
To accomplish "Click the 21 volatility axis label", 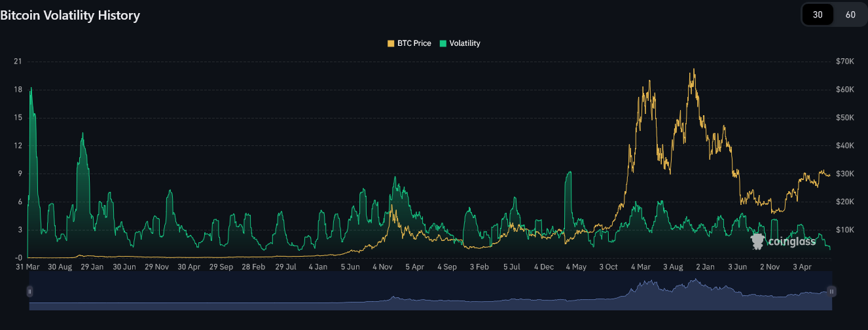I will pyautogui.click(x=18, y=62).
